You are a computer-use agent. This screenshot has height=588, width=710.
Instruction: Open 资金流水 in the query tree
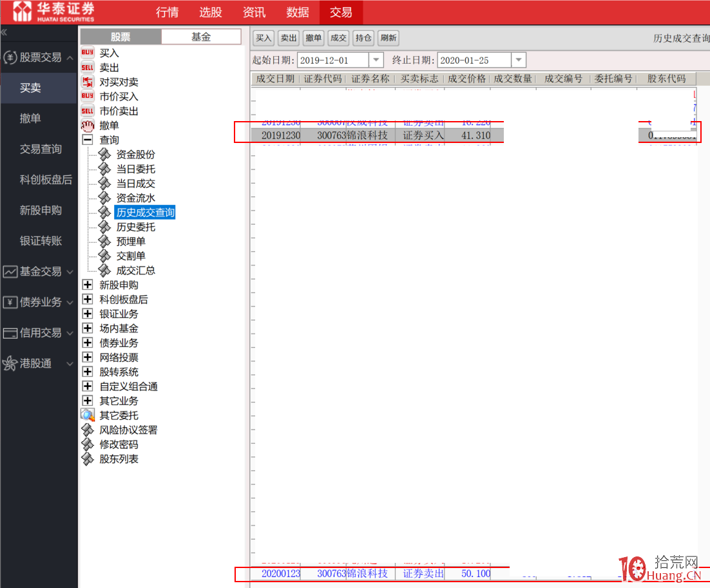[135, 198]
